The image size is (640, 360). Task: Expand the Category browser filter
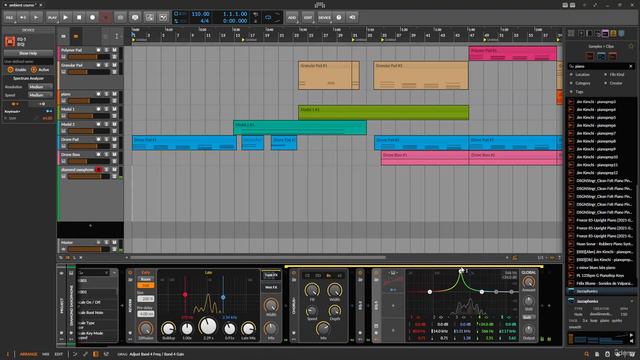582,83
